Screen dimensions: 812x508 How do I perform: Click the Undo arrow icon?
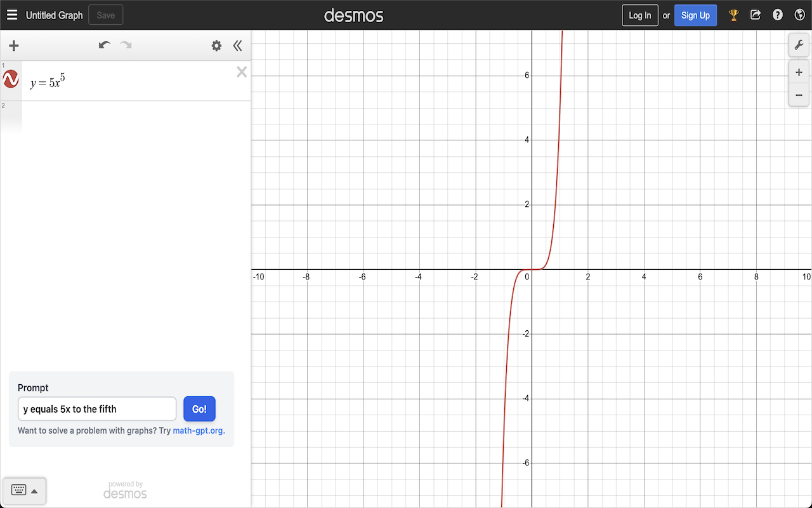click(x=104, y=45)
